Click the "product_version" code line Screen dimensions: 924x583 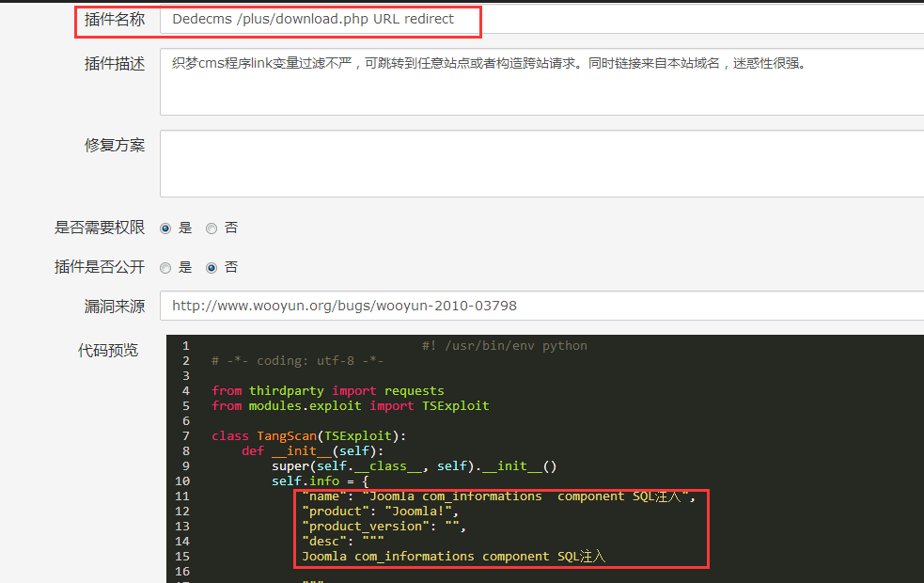coord(384,527)
